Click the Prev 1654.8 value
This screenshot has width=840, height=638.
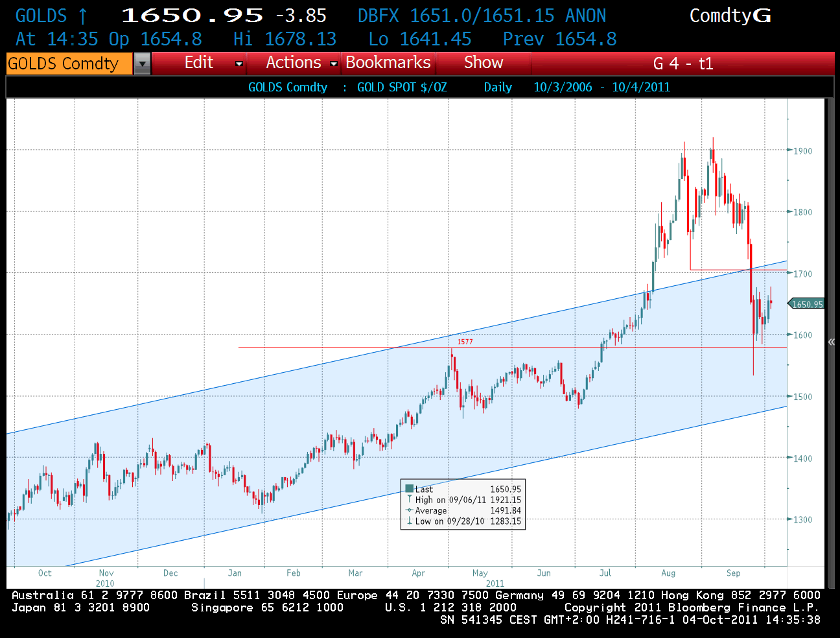click(x=560, y=40)
